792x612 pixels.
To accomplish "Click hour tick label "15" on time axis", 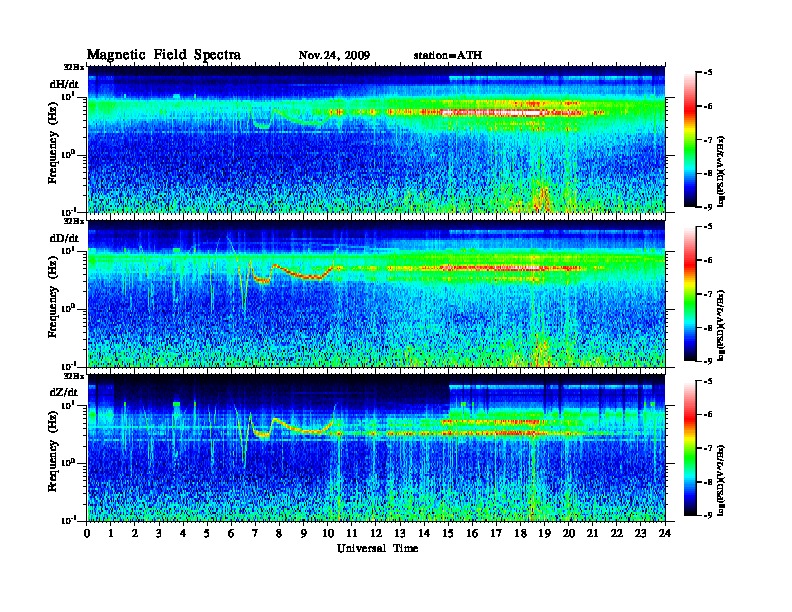I will (448, 533).
